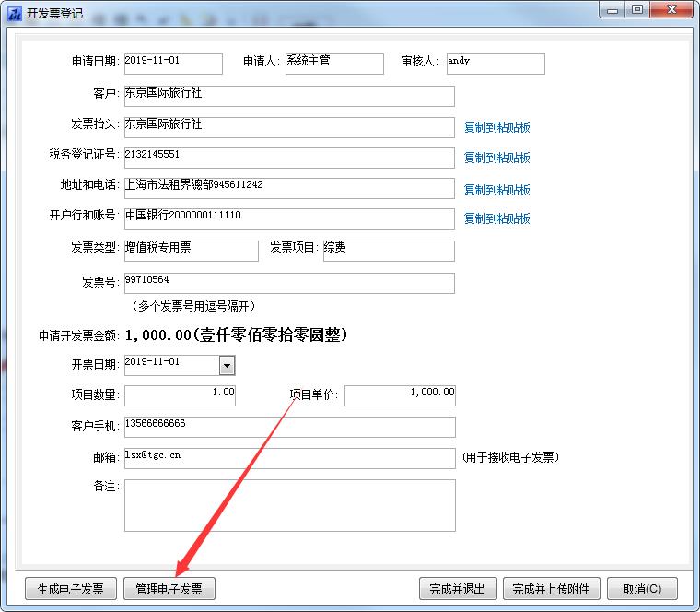This screenshot has height=612, width=700.
Task: Click 完成并上传附件 button
Action: [x=551, y=589]
